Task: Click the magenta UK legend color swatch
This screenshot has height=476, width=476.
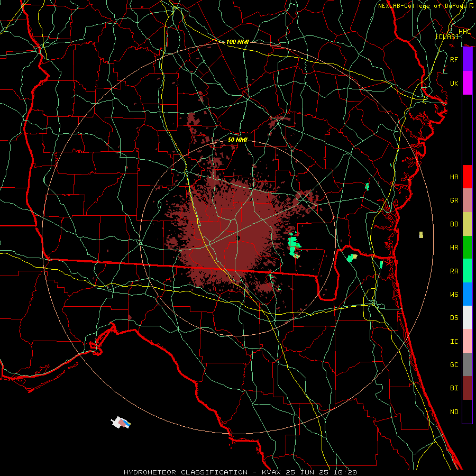Action: [467, 83]
